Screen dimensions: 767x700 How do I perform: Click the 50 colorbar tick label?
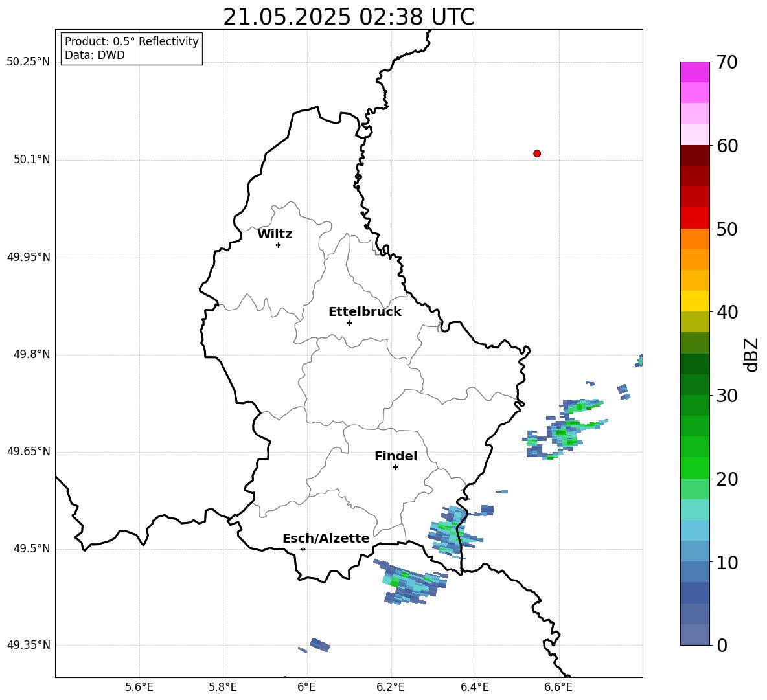727,229
